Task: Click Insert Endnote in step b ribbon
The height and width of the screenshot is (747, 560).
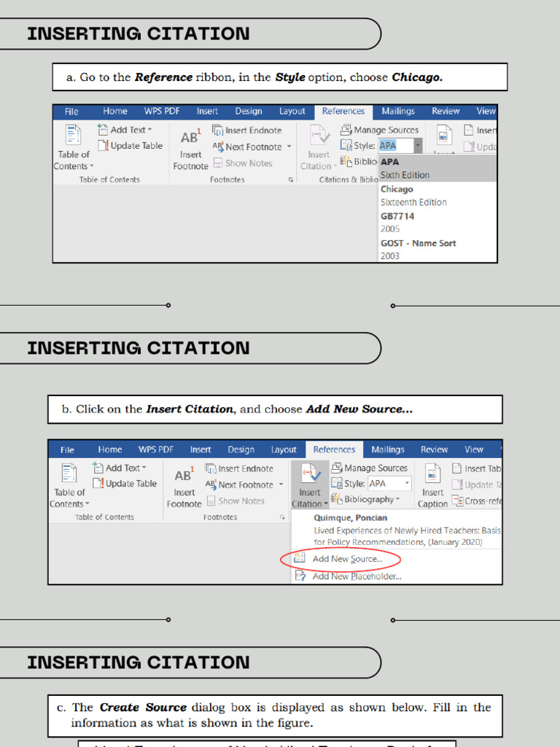Action: (239, 468)
